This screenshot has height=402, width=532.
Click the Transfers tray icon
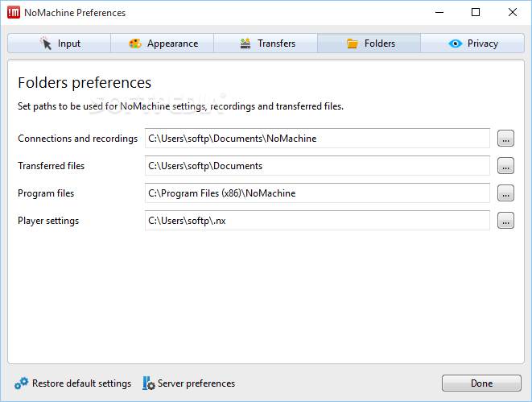(245, 44)
